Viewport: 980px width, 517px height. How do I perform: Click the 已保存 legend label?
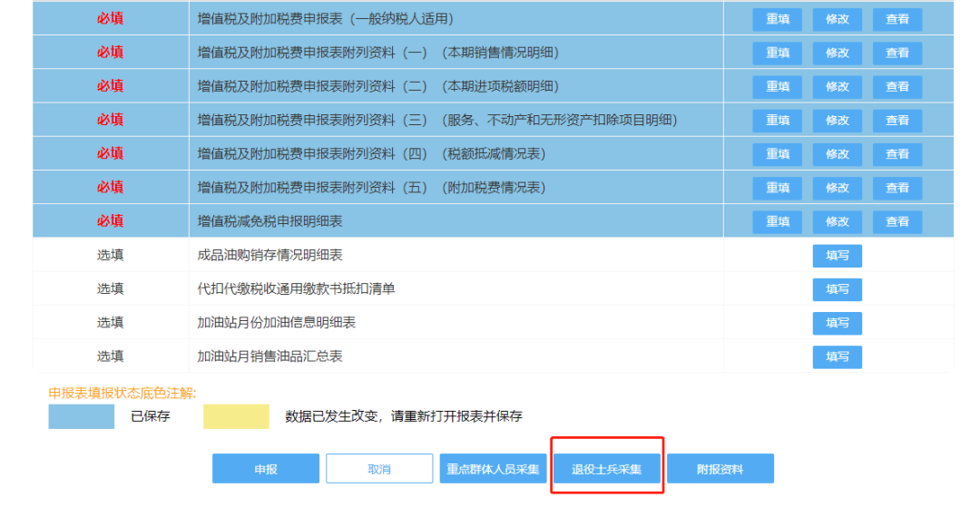pos(151,416)
